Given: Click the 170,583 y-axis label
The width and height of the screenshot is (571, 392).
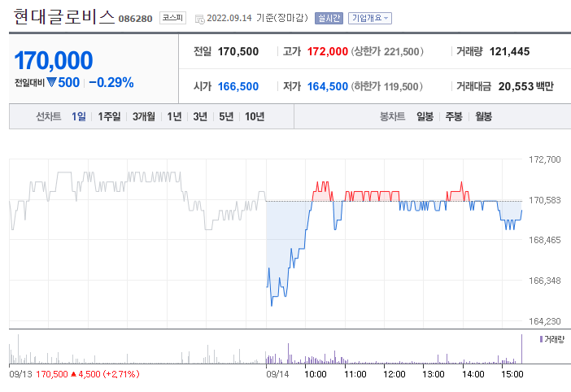Looking at the screenshot, I should point(544,200).
